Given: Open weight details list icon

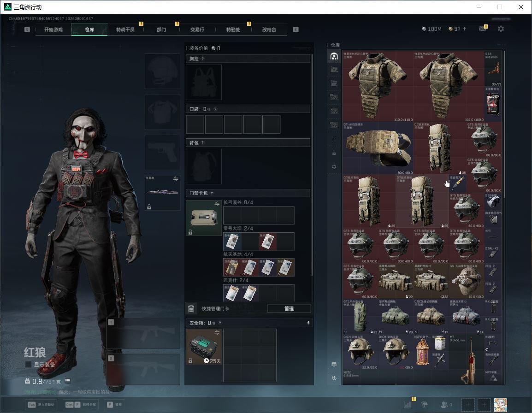Looking at the screenshot, I should coord(68,381).
